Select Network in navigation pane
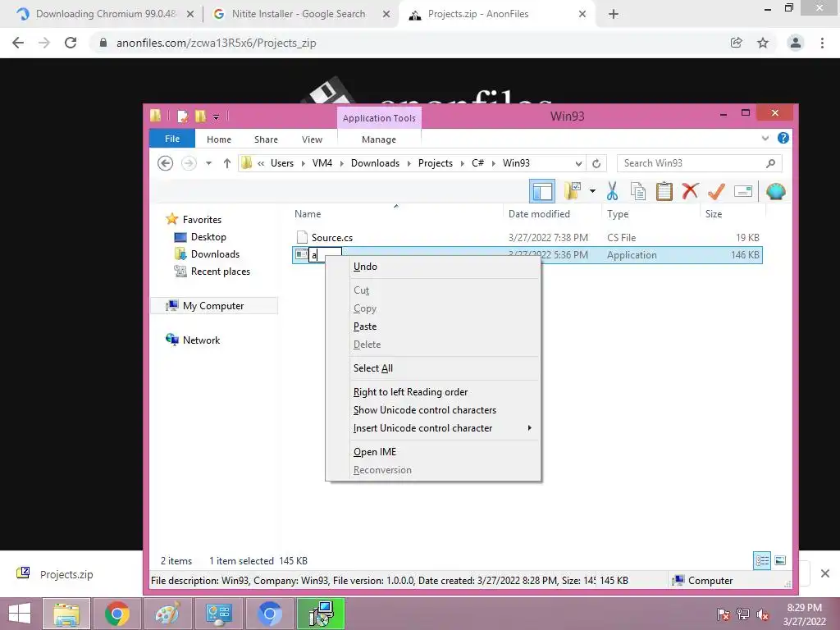This screenshot has height=630, width=840. pyautogui.click(x=201, y=340)
